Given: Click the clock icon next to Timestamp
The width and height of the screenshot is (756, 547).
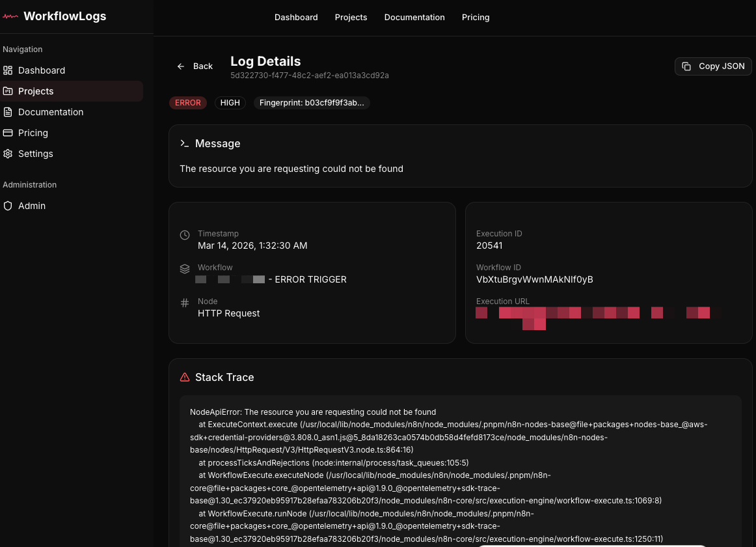Looking at the screenshot, I should (185, 233).
